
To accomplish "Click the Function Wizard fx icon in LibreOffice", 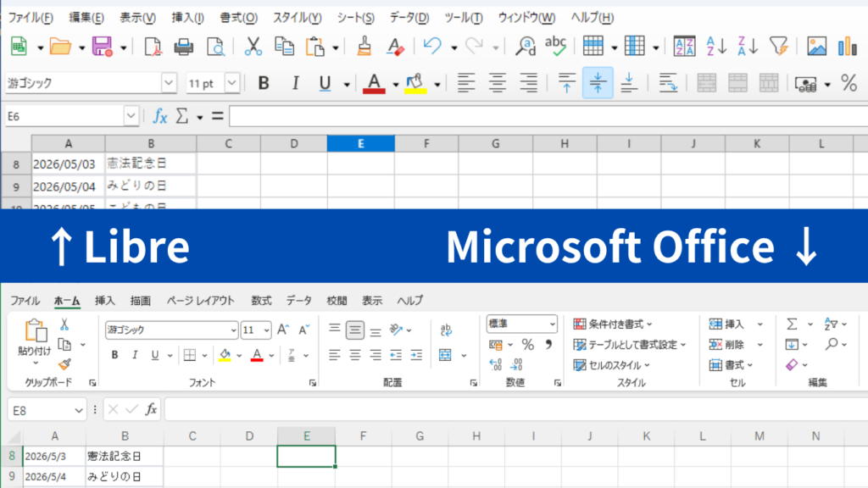I will pos(160,116).
